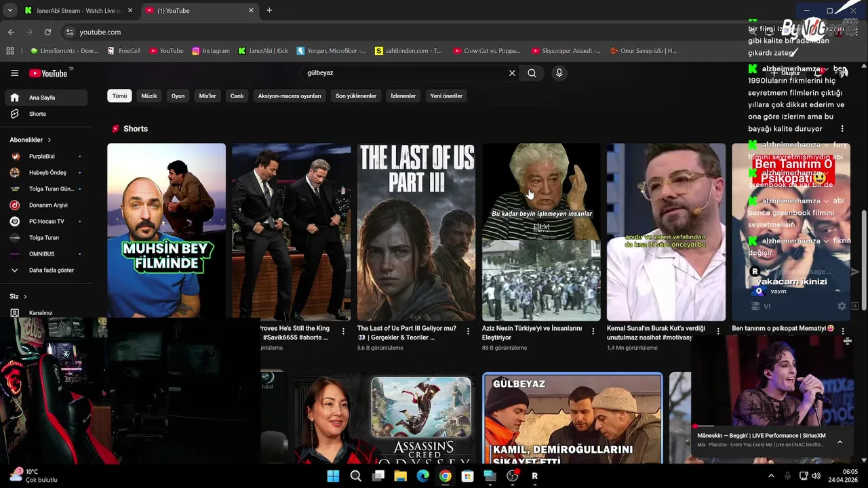868x488 pixels.
Task: Open the Aziz Nesin short thumbnail
Action: (x=541, y=231)
